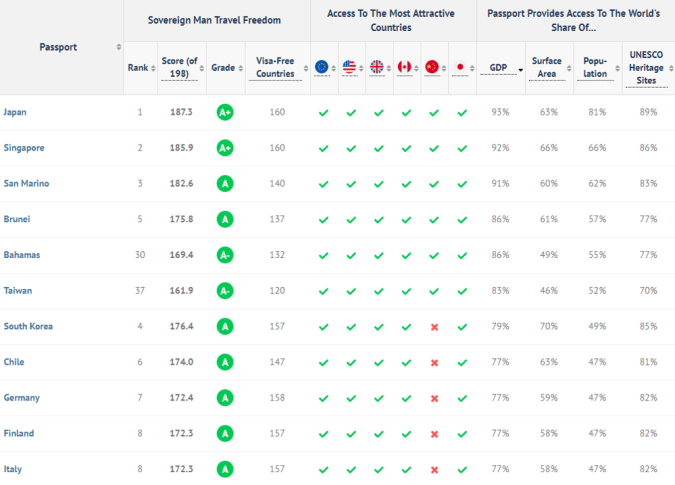Open the Bahamas passport link
This screenshot has height=485, width=675.
coord(22,255)
